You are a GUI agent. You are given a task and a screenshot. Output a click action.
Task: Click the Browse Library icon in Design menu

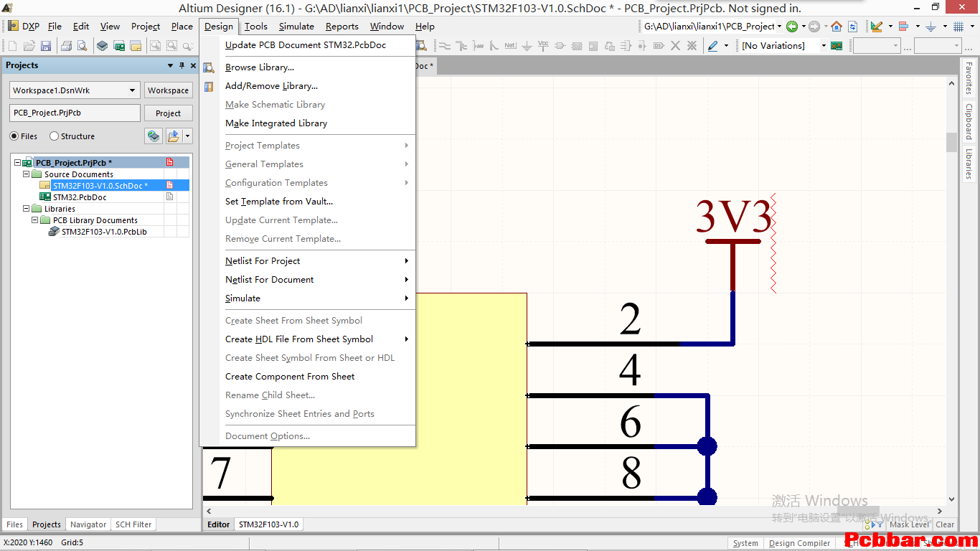pos(209,67)
